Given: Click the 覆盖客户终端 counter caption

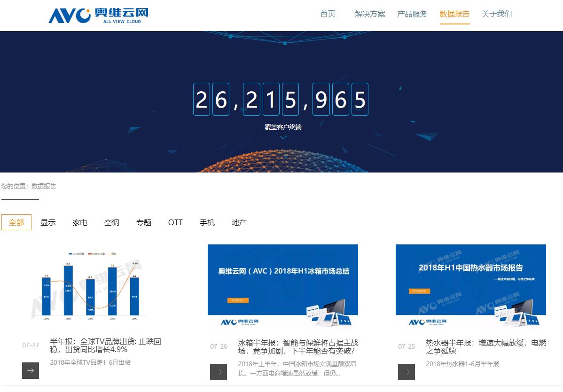Looking at the screenshot, I should pyautogui.click(x=283, y=127).
